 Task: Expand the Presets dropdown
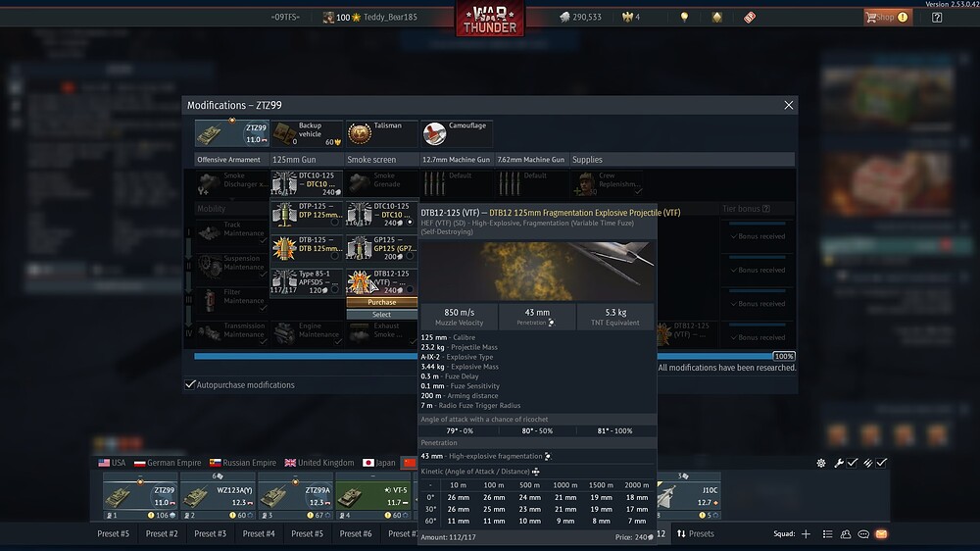click(696, 534)
